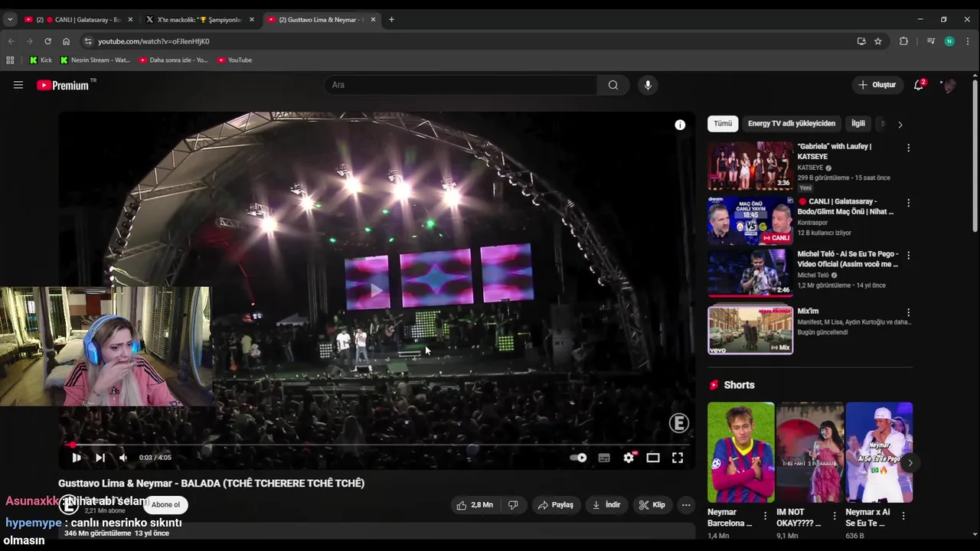Click the 'Klip' clip button
The width and height of the screenshot is (980, 551).
[652, 505]
